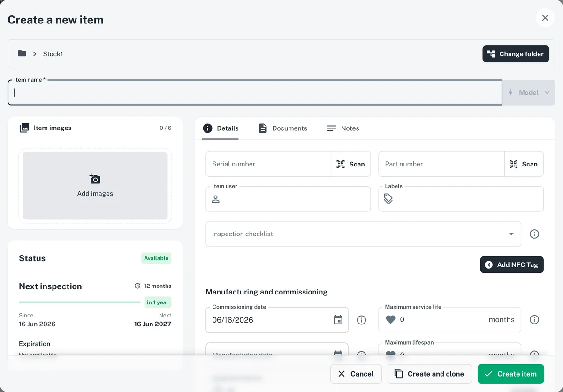The width and height of the screenshot is (563, 392).
Task: Click the person icon in Item user
Action: click(x=216, y=199)
